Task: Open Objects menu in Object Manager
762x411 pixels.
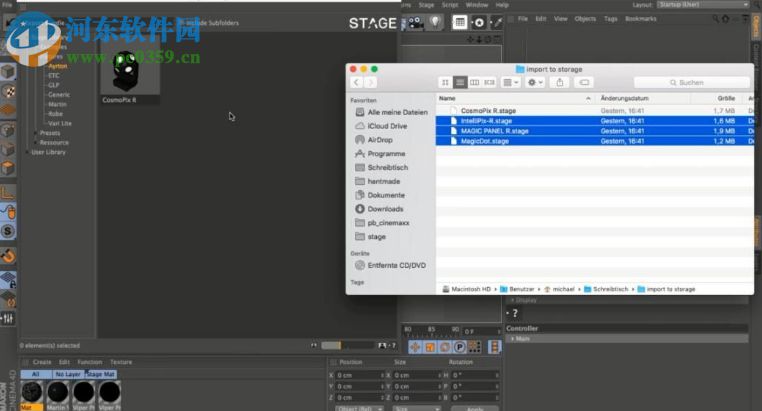Action: [x=585, y=19]
